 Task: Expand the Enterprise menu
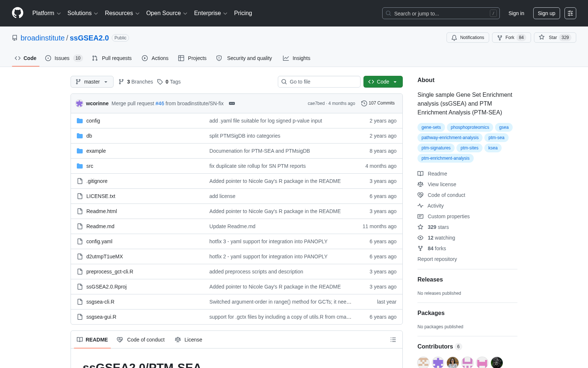211,13
